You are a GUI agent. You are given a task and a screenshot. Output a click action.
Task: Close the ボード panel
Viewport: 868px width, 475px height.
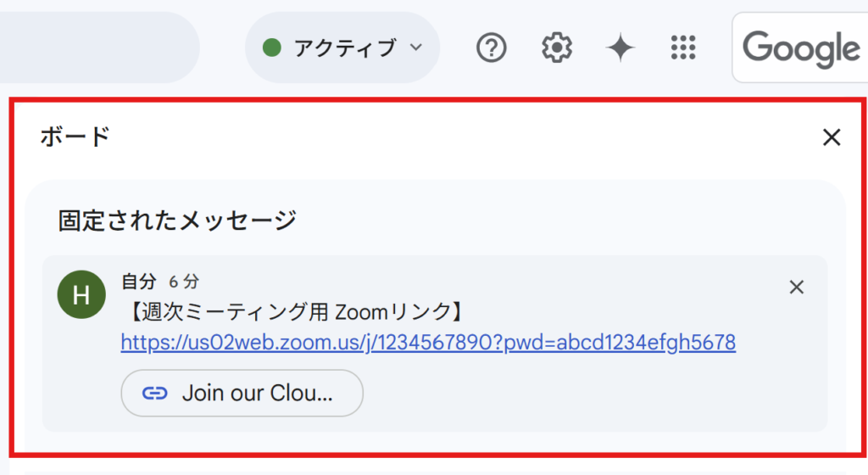point(832,137)
